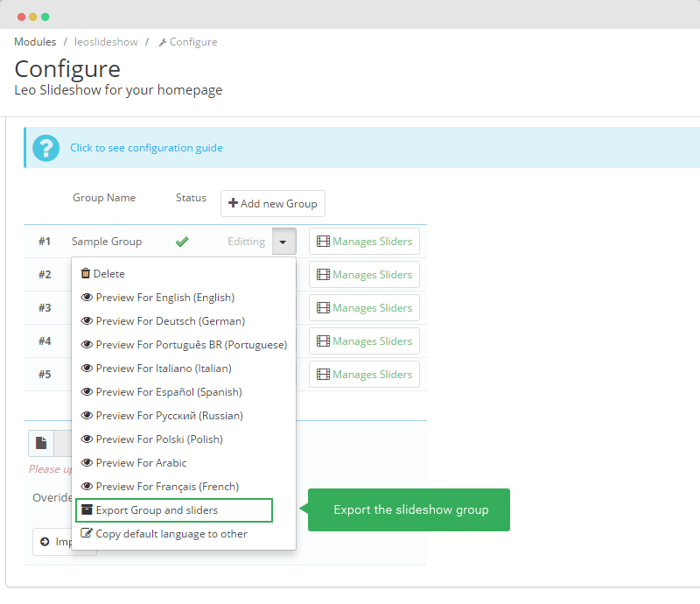The width and height of the screenshot is (700, 604).
Task: Open Manages Sliders for row #5
Action: point(364,375)
